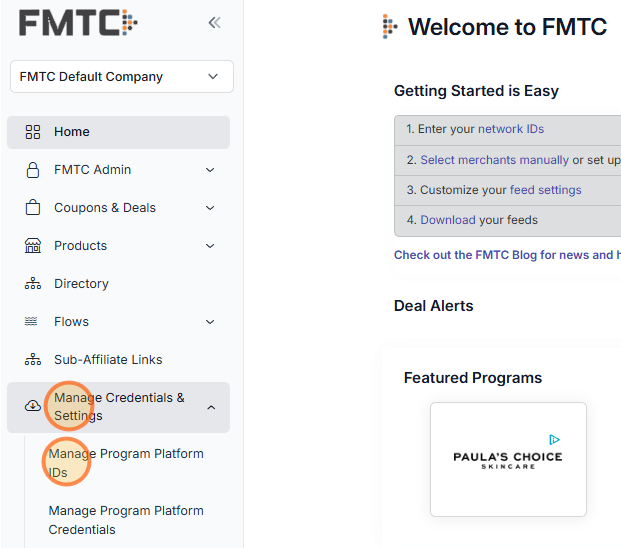
Task: Click the network IDs link
Action: pos(511,129)
